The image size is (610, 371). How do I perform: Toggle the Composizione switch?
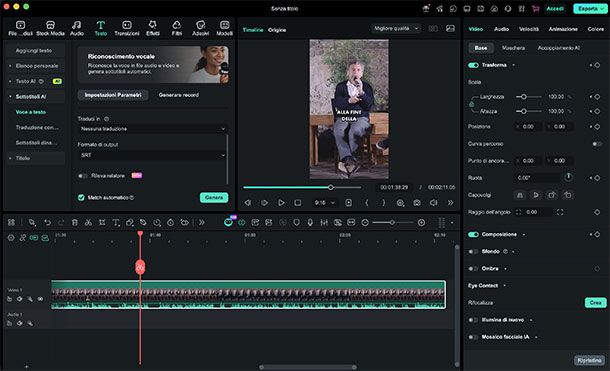tap(473, 234)
